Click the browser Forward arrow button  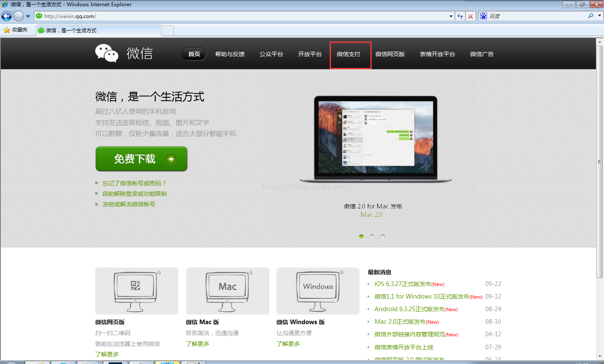18,16
